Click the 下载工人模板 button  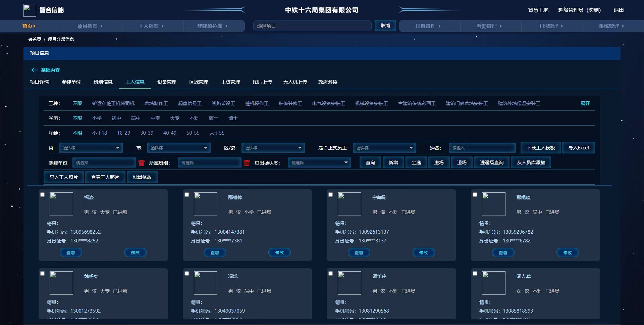pyautogui.click(x=541, y=148)
